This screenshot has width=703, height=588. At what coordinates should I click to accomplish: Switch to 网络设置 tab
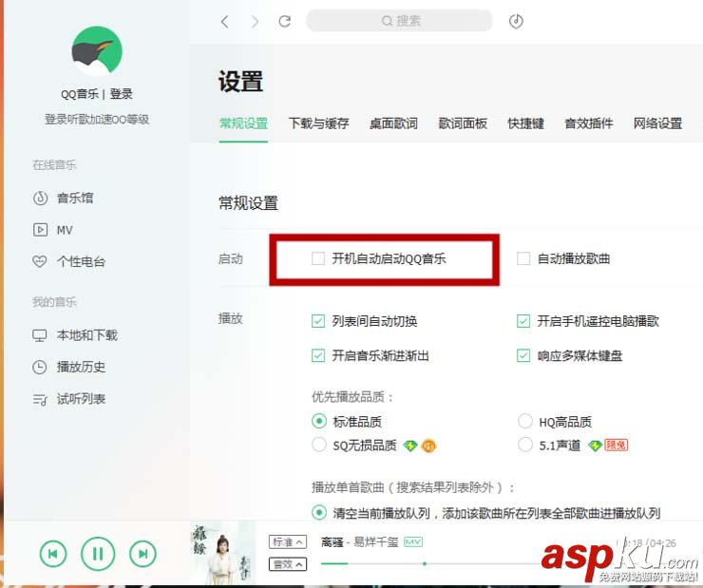657,123
